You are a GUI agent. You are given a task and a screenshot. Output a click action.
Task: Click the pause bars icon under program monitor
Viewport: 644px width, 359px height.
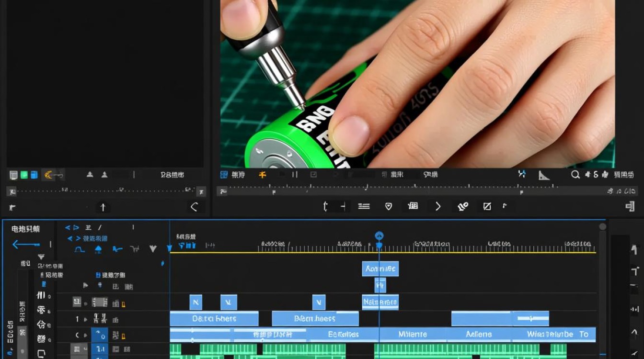[x=295, y=175]
